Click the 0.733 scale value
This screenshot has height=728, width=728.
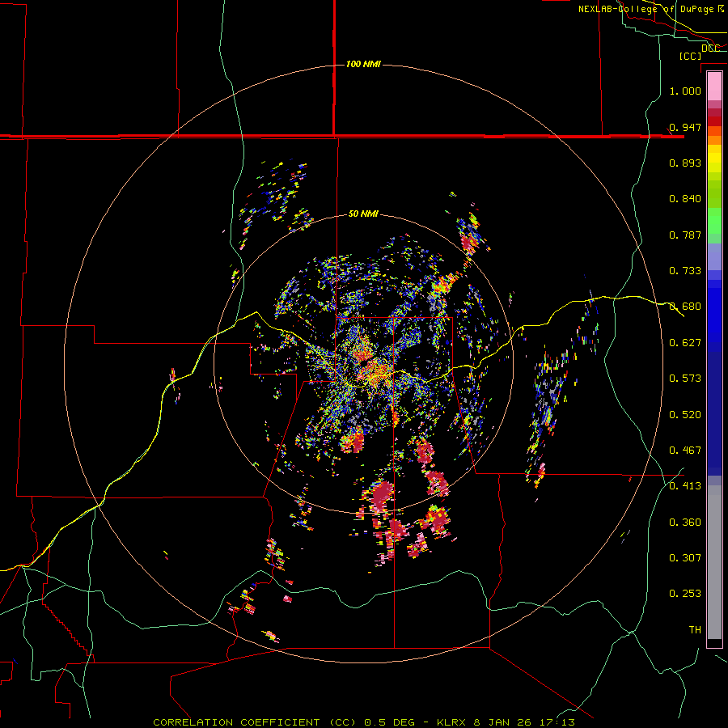click(x=685, y=271)
